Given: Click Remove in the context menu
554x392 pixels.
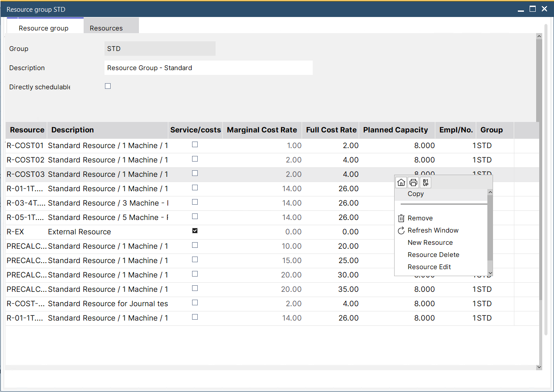Looking at the screenshot, I should pos(419,218).
